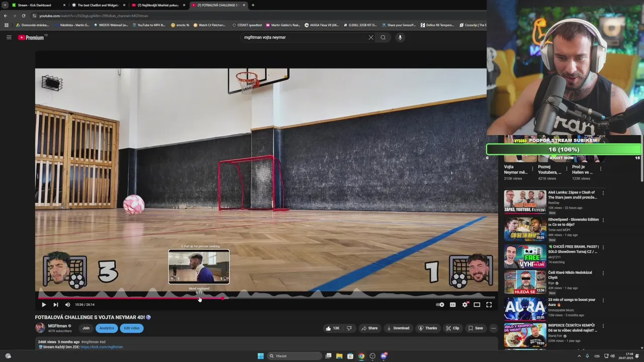The image size is (644, 362).
Task: Open the tab search dropdown arrow
Action: 5,5
